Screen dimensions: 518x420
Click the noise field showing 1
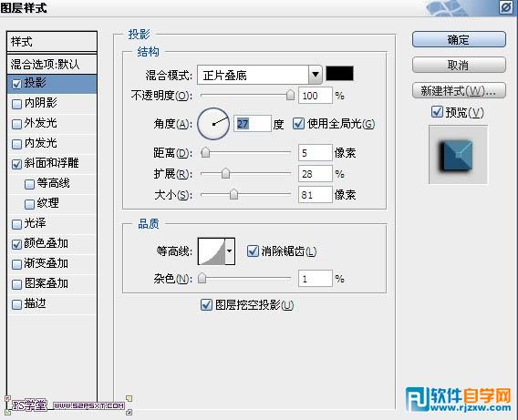316,279
